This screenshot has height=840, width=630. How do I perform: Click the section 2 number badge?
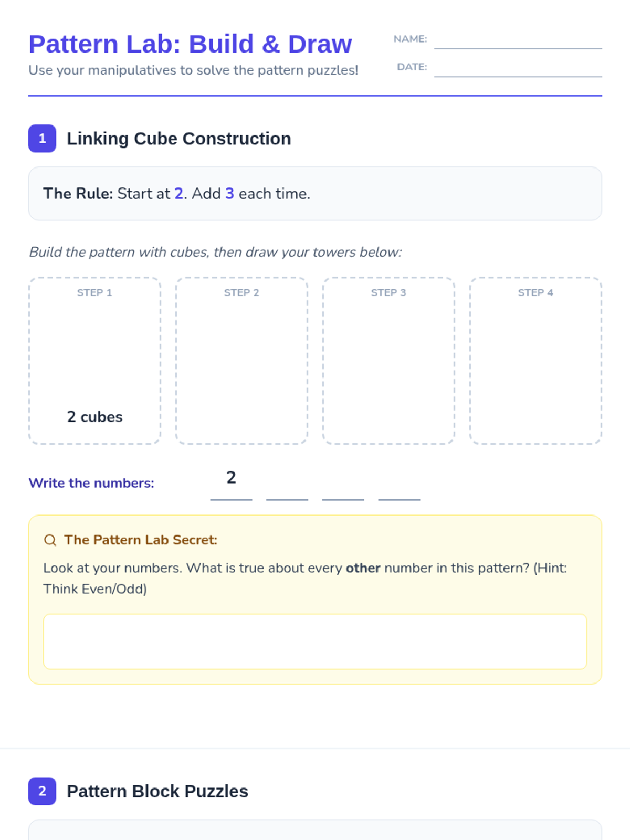click(x=42, y=791)
